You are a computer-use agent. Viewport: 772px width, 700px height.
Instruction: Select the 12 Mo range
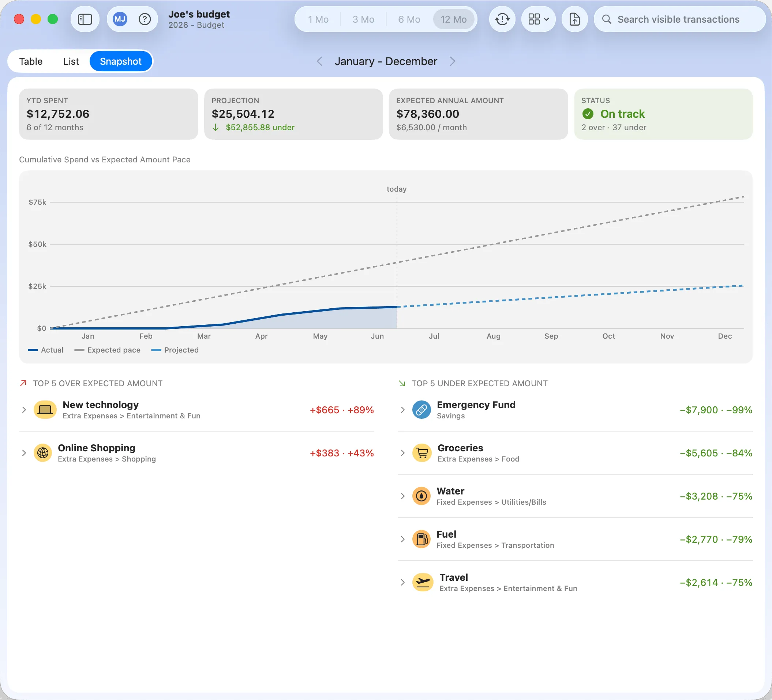pos(453,19)
